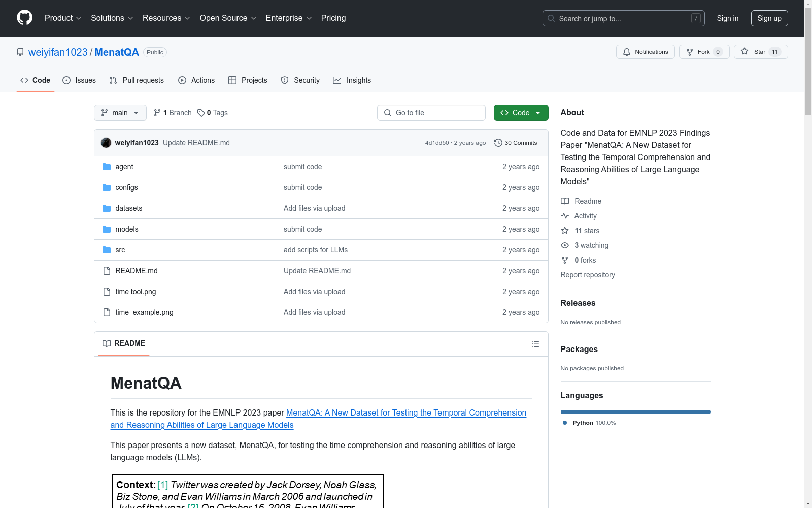Click the eye icon beside 3 watching

pos(565,245)
